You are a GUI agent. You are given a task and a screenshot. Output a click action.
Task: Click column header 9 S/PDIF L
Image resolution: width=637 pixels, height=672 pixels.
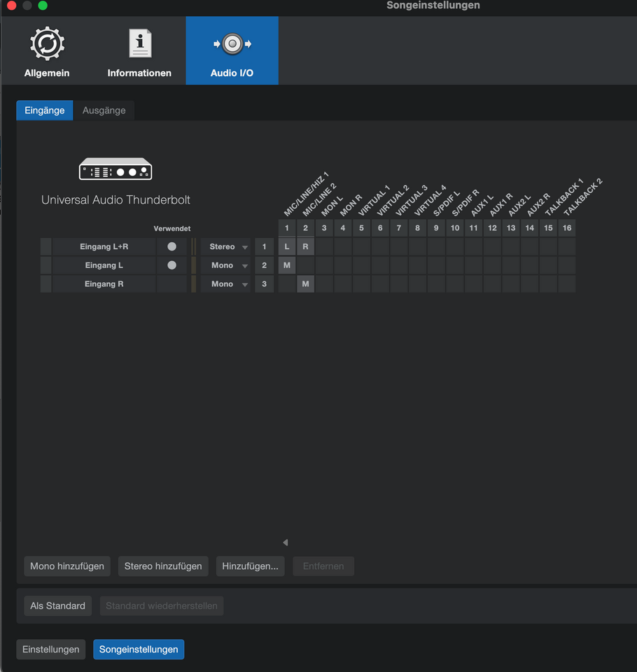(436, 228)
